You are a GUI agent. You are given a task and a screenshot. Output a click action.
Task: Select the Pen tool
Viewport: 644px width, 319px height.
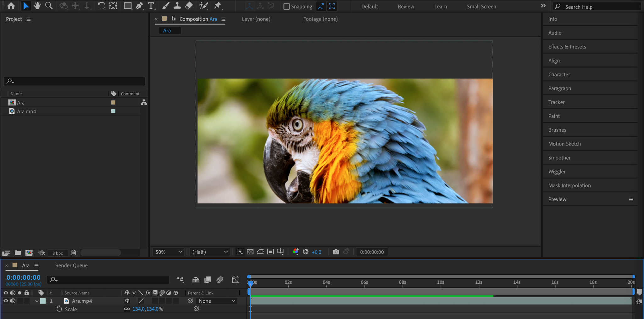coord(139,6)
